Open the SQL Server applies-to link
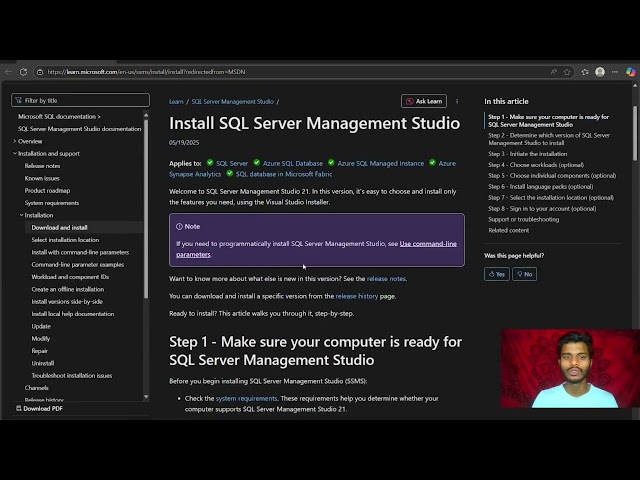640x480 pixels. (x=232, y=163)
